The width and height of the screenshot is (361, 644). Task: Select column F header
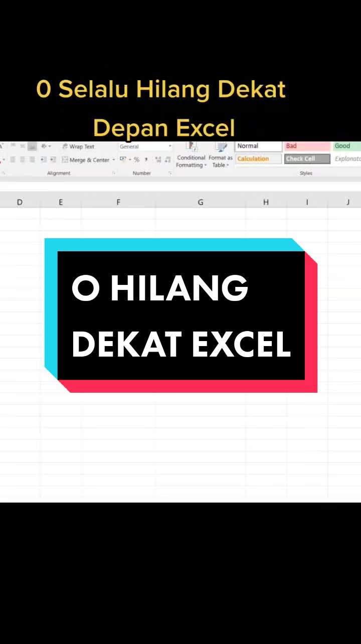pos(118,202)
